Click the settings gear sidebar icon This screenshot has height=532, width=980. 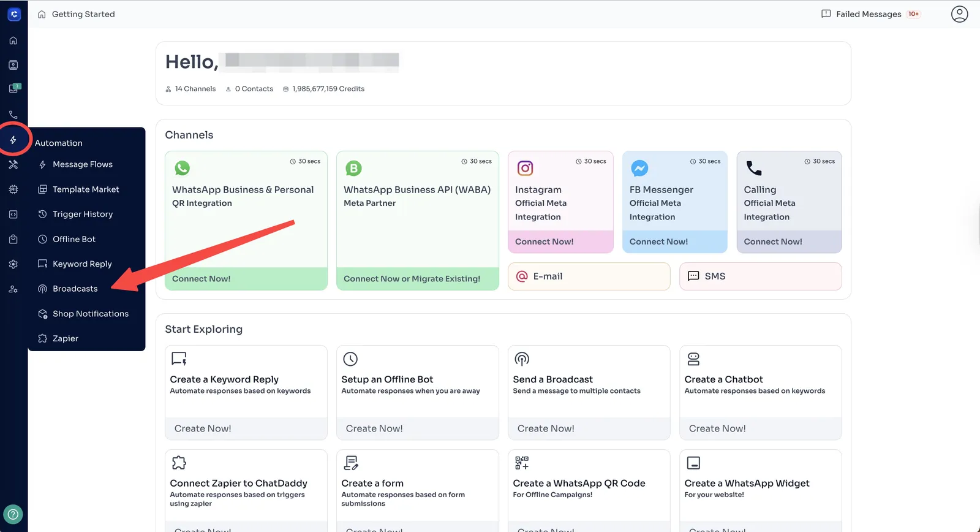click(13, 264)
